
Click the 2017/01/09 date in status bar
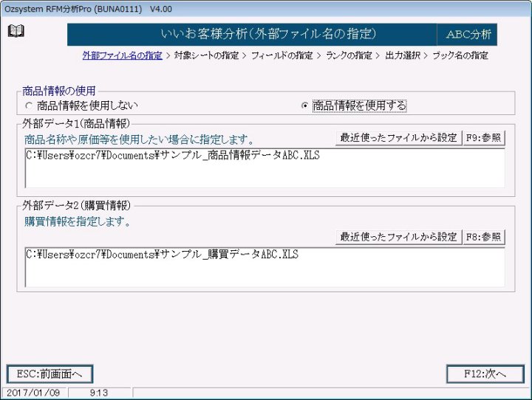pyautogui.click(x=33, y=393)
